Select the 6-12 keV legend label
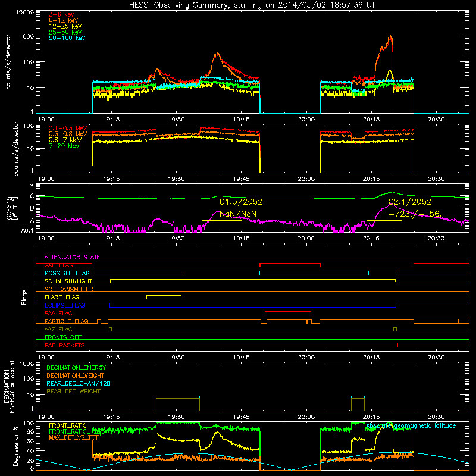476x476 pixels. [x=64, y=20]
